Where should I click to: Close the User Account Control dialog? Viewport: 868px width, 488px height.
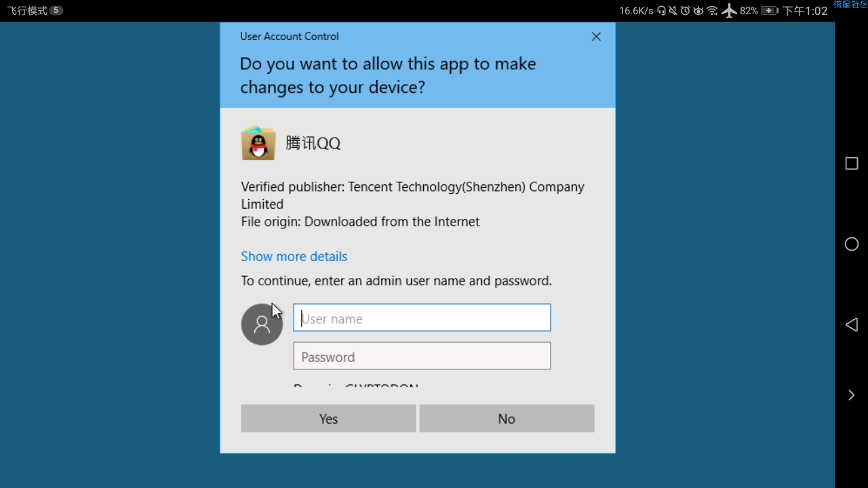pos(596,37)
